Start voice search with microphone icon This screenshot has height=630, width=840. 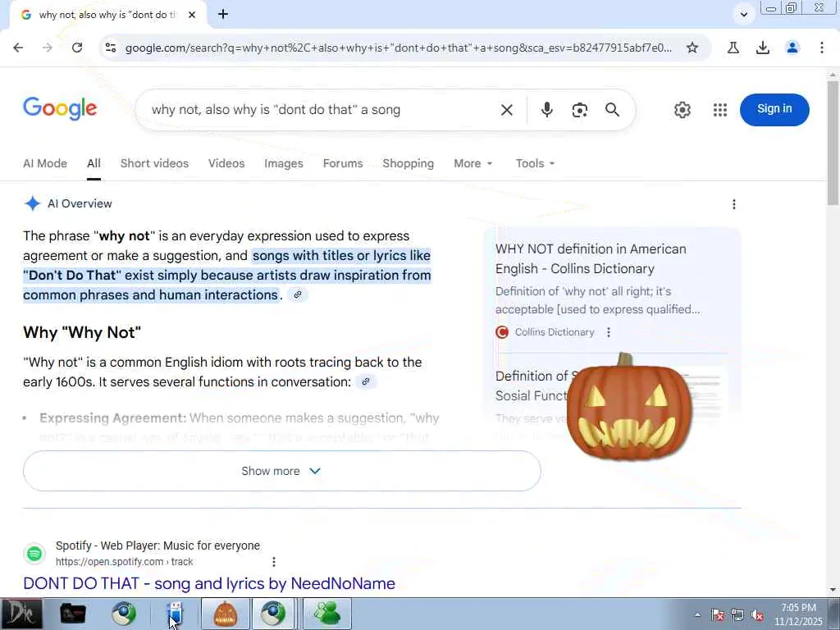click(x=546, y=110)
